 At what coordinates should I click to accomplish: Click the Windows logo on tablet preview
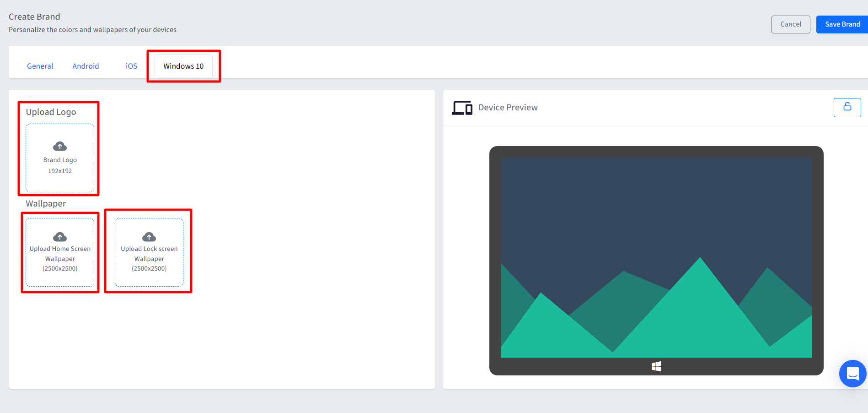(656, 366)
